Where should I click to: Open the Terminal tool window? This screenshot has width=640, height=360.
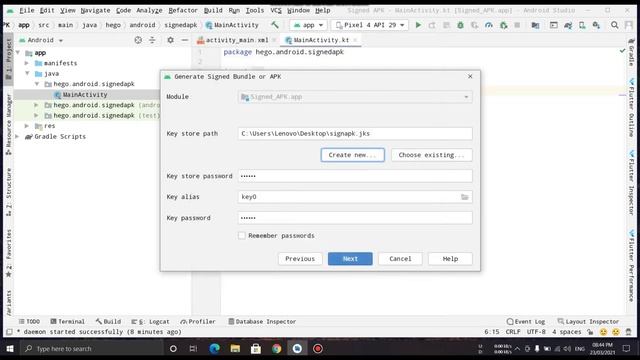point(67,322)
